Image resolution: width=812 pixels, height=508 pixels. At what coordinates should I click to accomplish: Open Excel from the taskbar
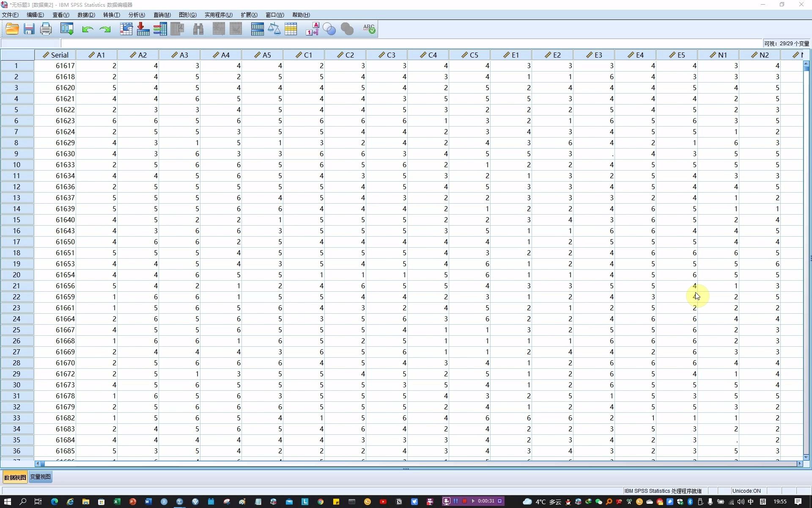(117, 502)
